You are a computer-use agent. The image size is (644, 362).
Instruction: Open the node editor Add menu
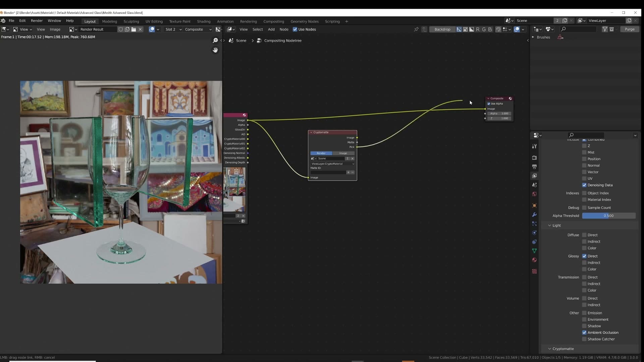[271, 29]
